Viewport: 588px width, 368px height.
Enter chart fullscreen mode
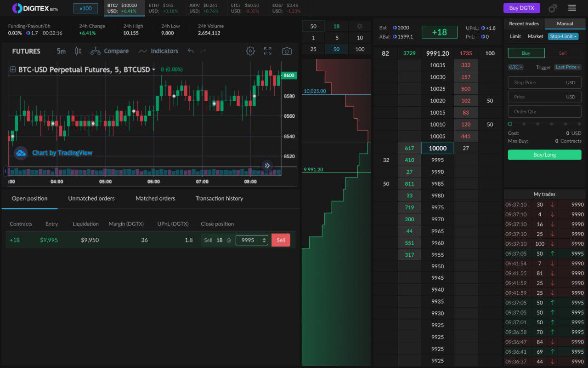point(268,51)
